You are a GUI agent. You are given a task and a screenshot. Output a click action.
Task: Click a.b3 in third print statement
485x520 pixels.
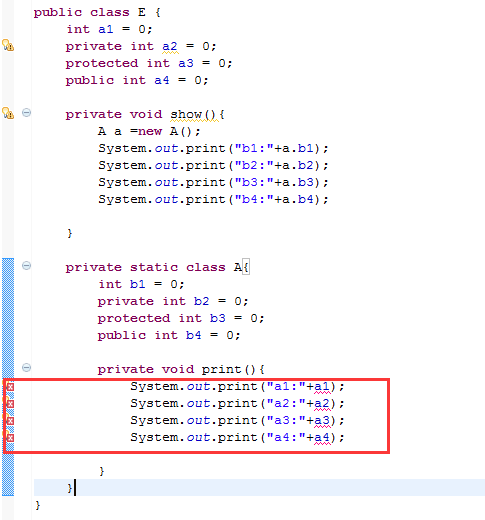click(298, 182)
